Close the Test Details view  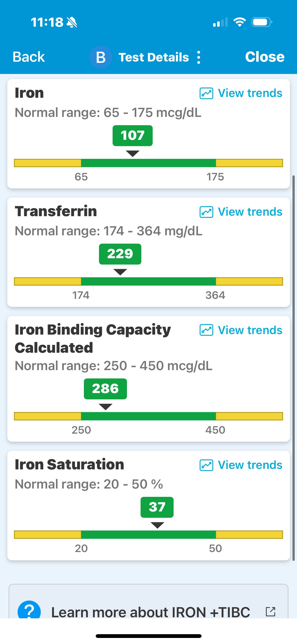pos(265,57)
